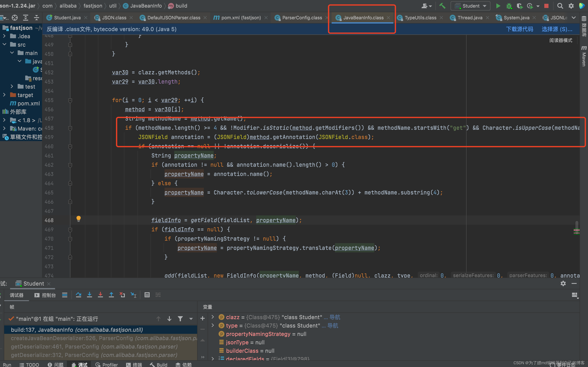Click the Build hammer icon

tap(442, 6)
